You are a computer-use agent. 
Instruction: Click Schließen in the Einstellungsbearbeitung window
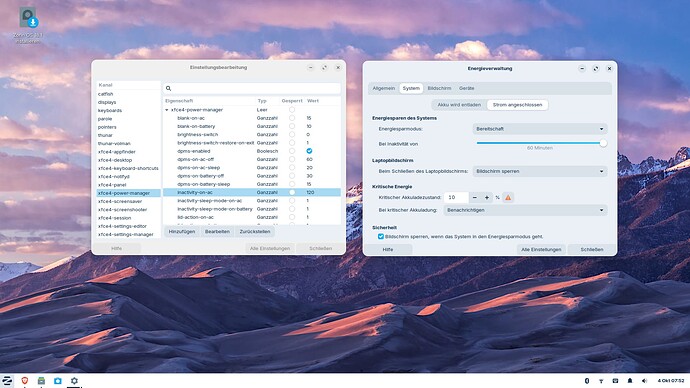320,249
